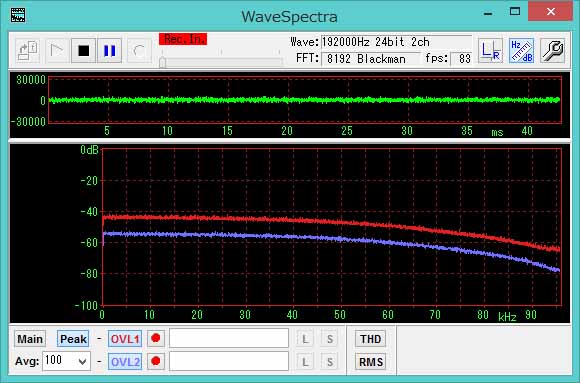Pause the analysis with blue pause button
The image size is (580, 383).
[x=109, y=51]
